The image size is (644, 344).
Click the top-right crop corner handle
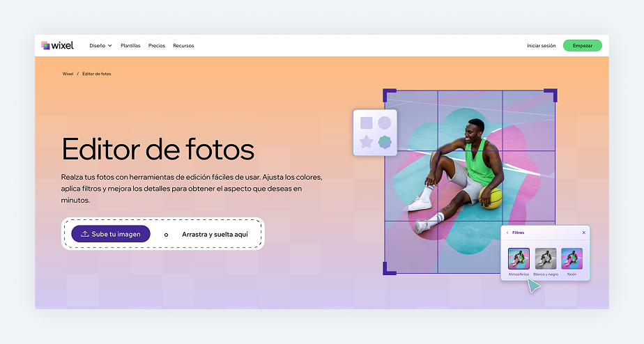[x=551, y=95]
